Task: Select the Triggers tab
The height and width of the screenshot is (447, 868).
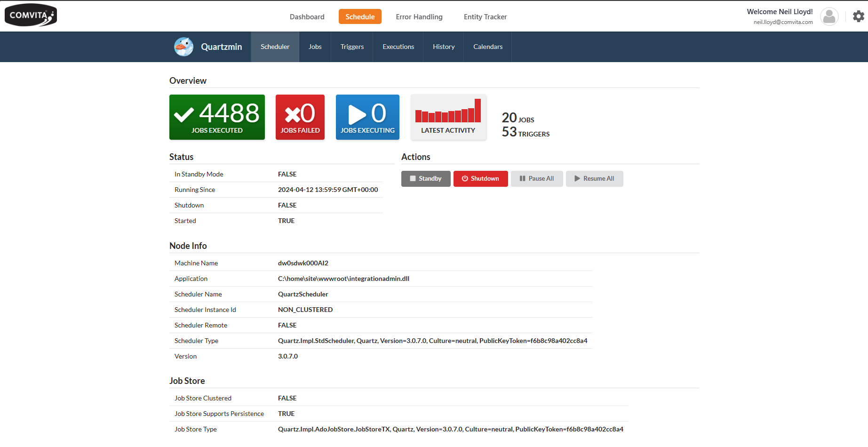Action: (x=352, y=47)
